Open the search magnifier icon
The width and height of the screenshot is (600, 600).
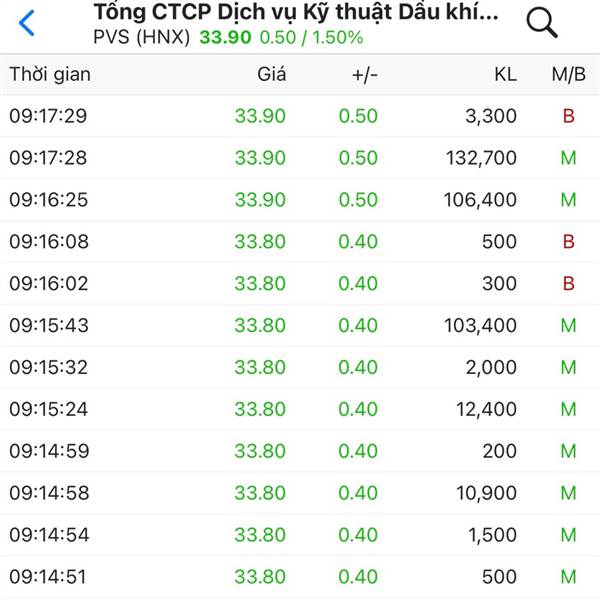pos(542,23)
